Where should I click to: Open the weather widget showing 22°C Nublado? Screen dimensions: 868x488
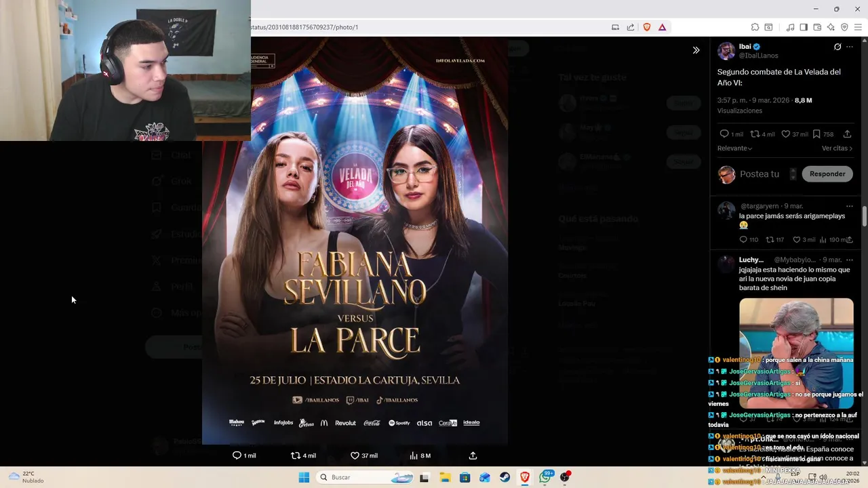26,477
